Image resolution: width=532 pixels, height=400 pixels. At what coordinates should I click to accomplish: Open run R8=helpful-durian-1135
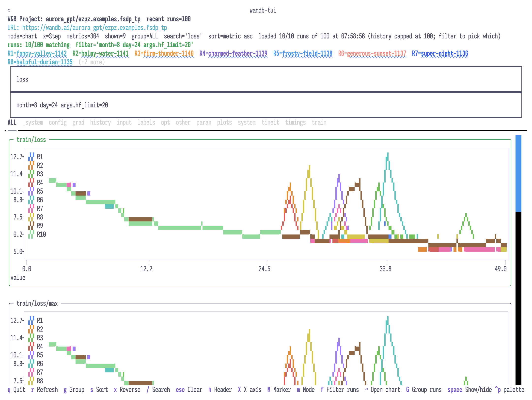coord(40,62)
